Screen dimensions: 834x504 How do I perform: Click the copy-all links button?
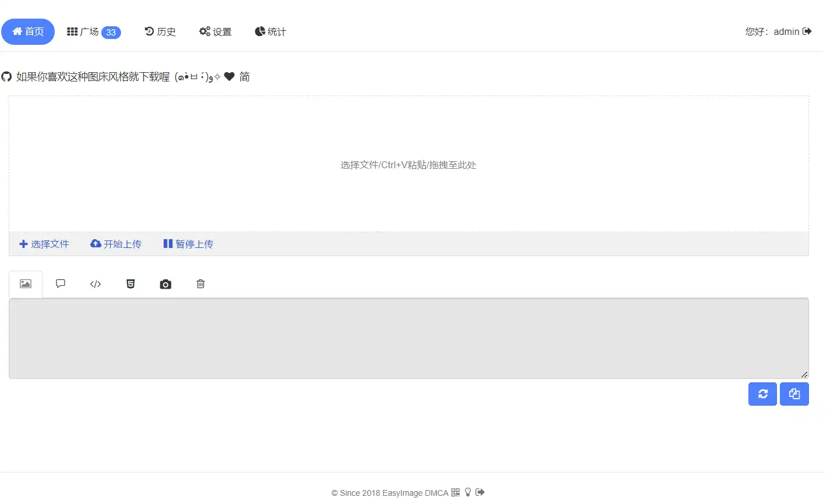(794, 394)
